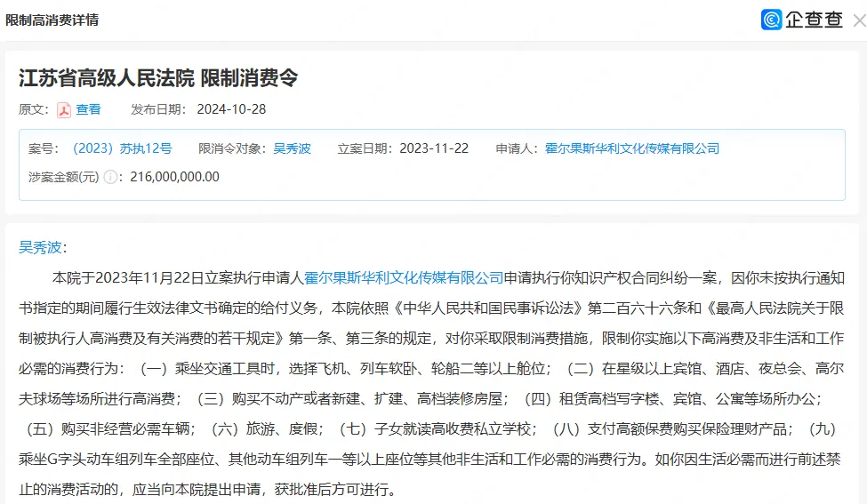
Task: Close the 限制高消费详情 dialog
Action: coord(859,21)
